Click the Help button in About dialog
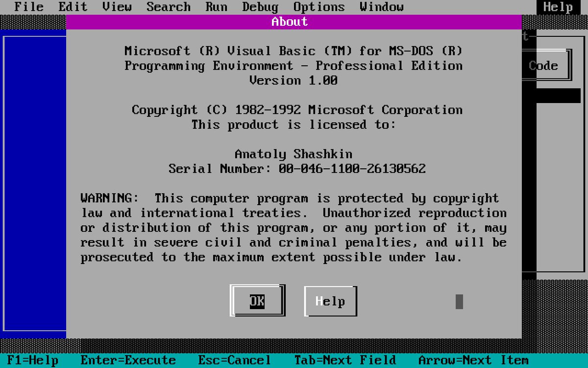This screenshot has width=588, height=368. point(331,301)
